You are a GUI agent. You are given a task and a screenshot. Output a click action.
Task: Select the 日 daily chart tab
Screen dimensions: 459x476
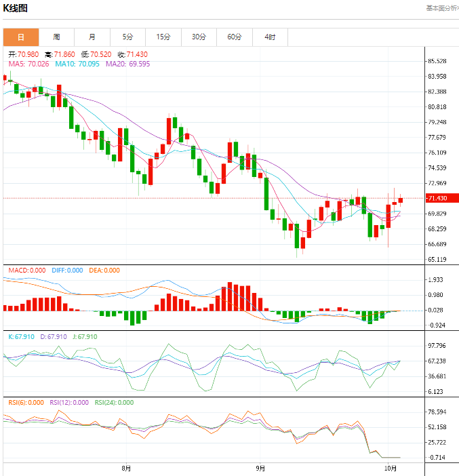[21, 37]
